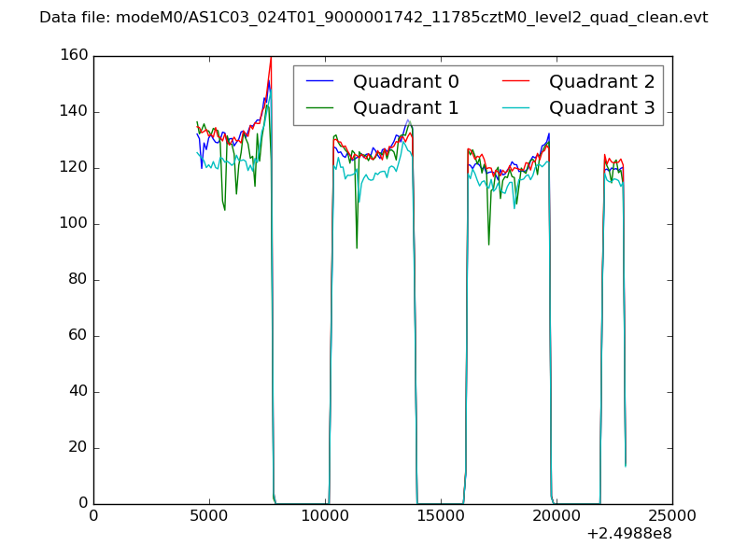
Task: Click the Quadrant 3 legend label
Action: point(601,107)
